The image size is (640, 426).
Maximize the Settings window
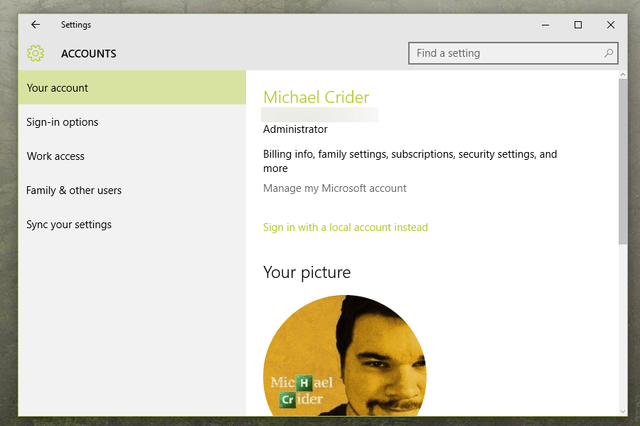click(578, 25)
